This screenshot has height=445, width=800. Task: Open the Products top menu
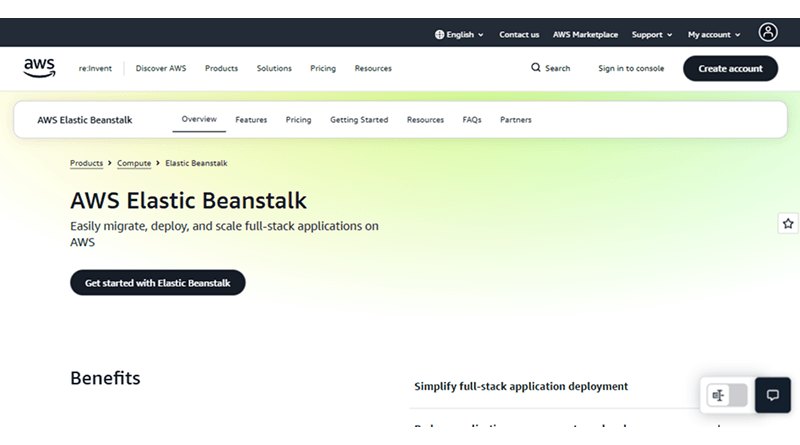pos(221,68)
